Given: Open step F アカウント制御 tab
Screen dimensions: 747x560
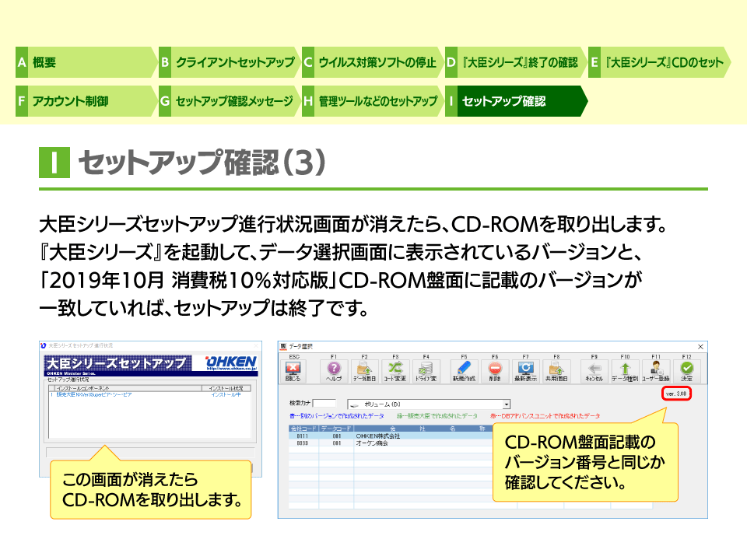Looking at the screenshot, I should (86, 101).
